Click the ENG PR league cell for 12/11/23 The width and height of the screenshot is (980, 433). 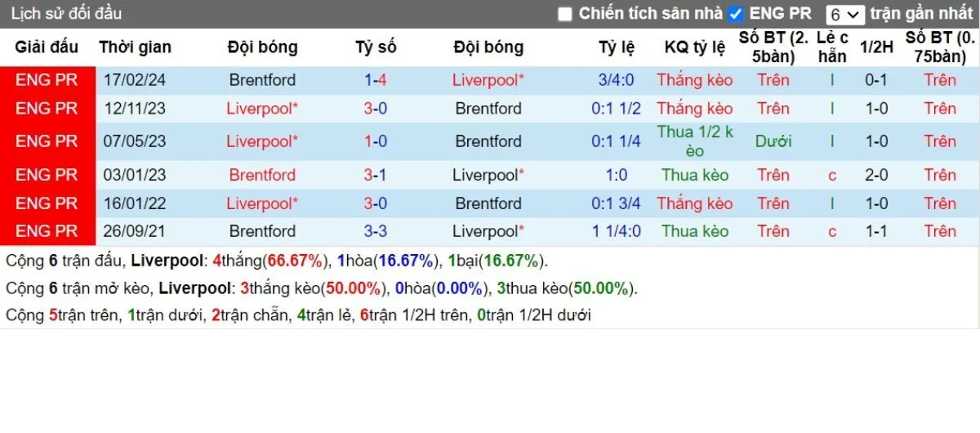[x=47, y=109]
